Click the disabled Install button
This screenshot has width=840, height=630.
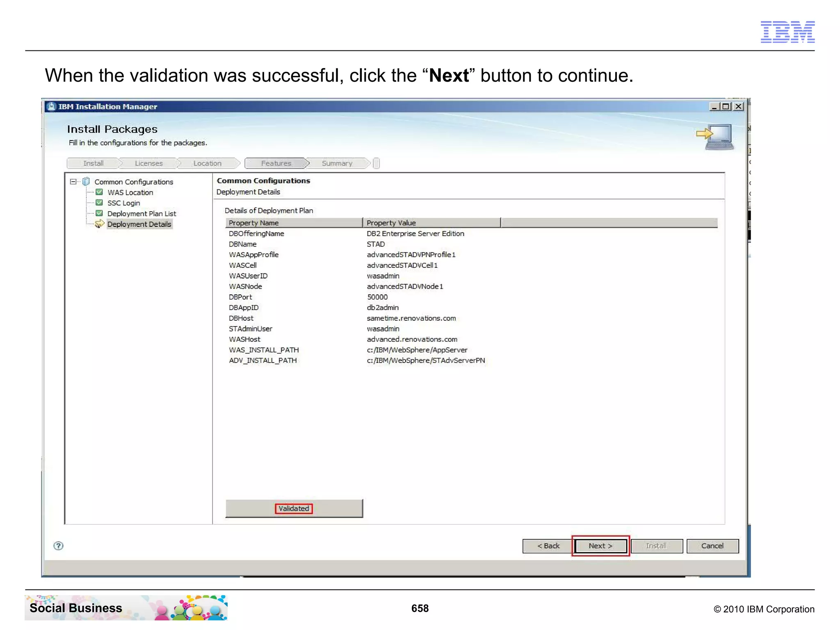(x=656, y=546)
